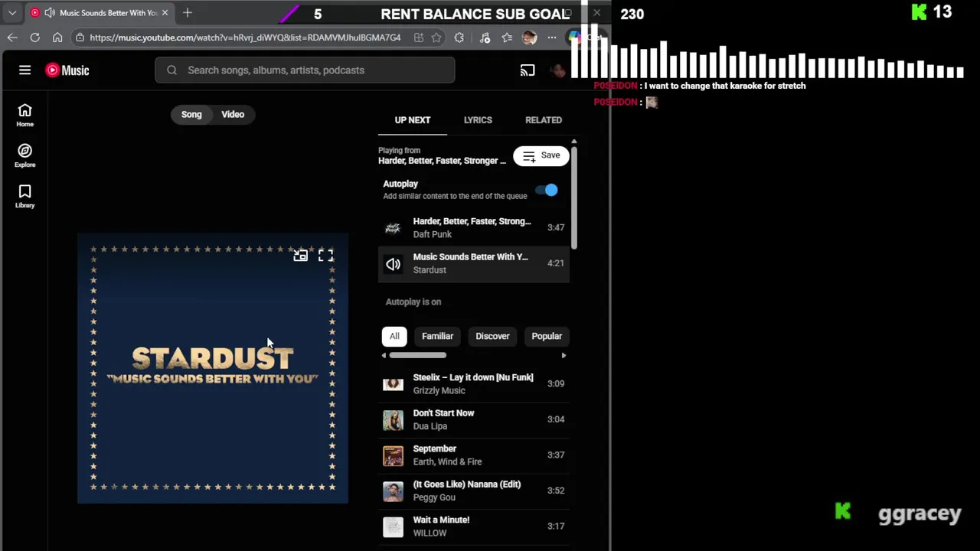The height and width of the screenshot is (551, 980).
Task: Open the favorites list icon
Action: click(507, 37)
